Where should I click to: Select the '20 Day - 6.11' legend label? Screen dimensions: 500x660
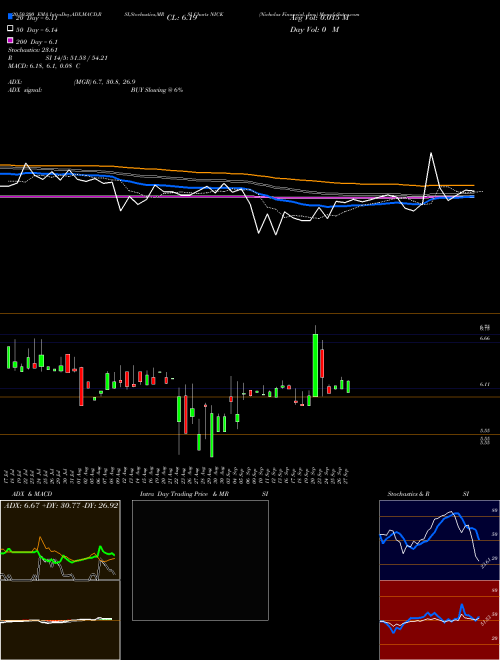click(x=36, y=18)
